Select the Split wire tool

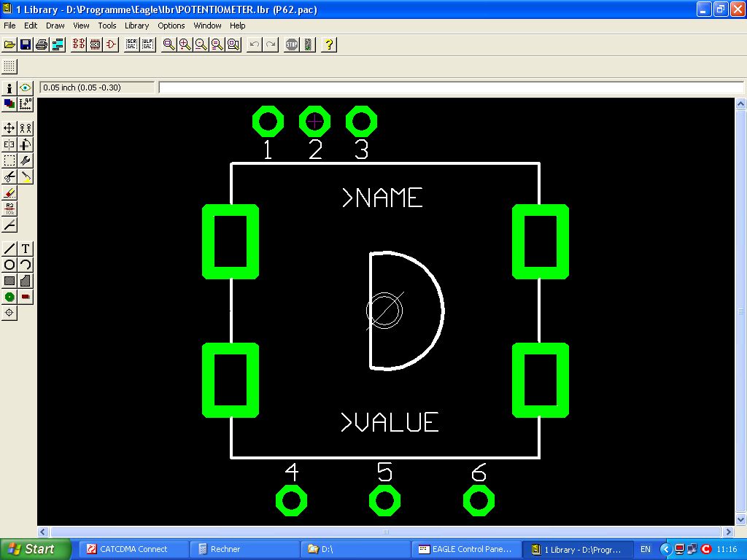click(x=9, y=225)
